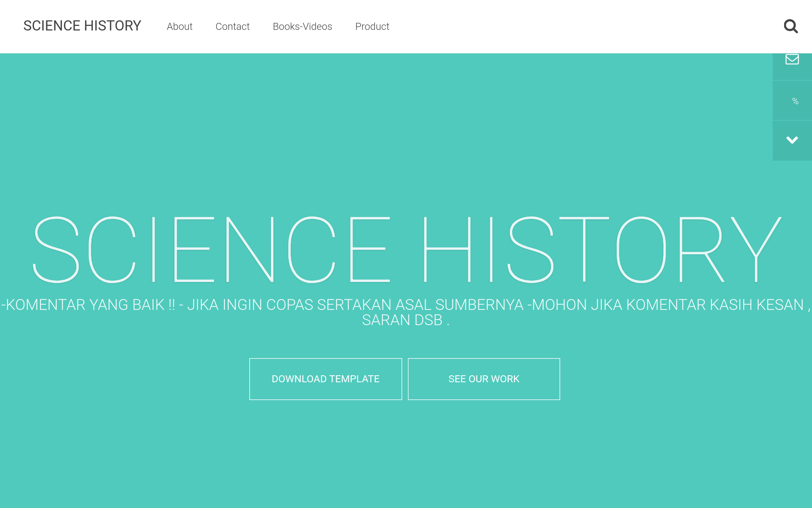Open the About menu item

coord(180,26)
